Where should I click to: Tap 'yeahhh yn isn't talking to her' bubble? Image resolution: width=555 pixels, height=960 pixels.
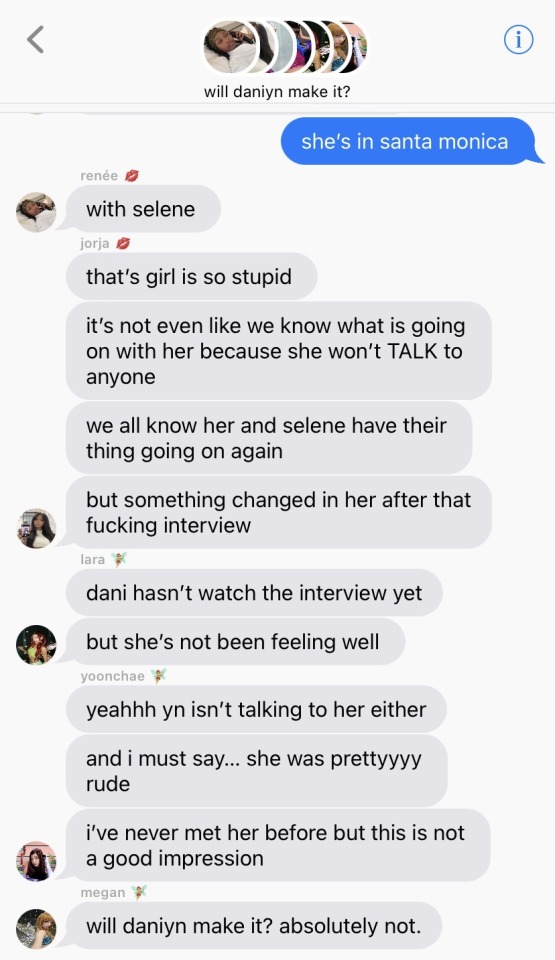point(256,710)
